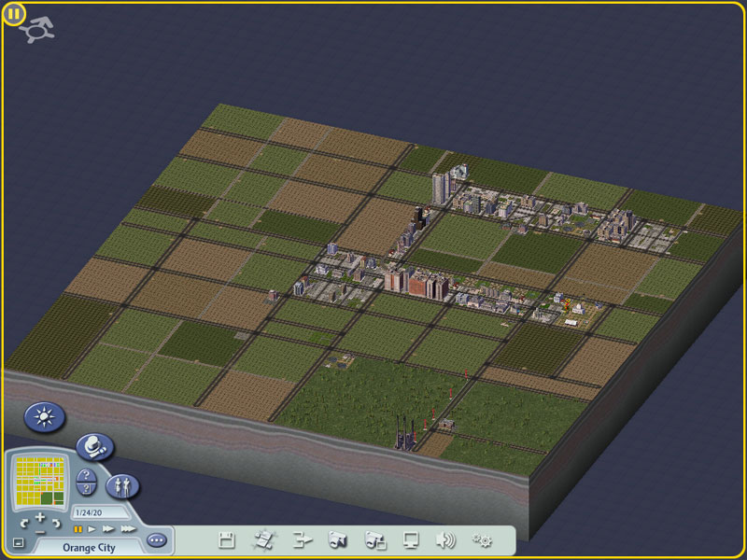This screenshot has width=747, height=560.
Task: Open photo album camera-with-frame icon
Action: 375,540
